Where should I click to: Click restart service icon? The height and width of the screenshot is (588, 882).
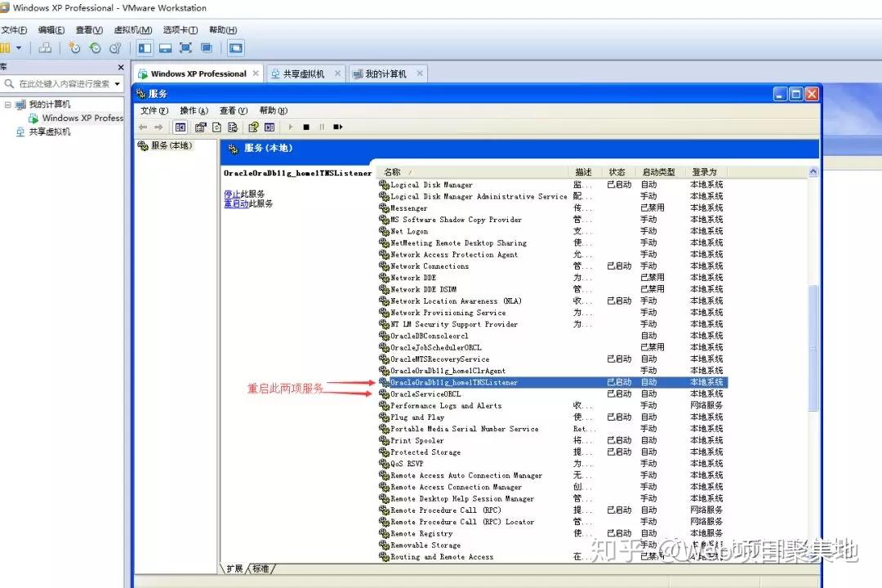(x=337, y=127)
